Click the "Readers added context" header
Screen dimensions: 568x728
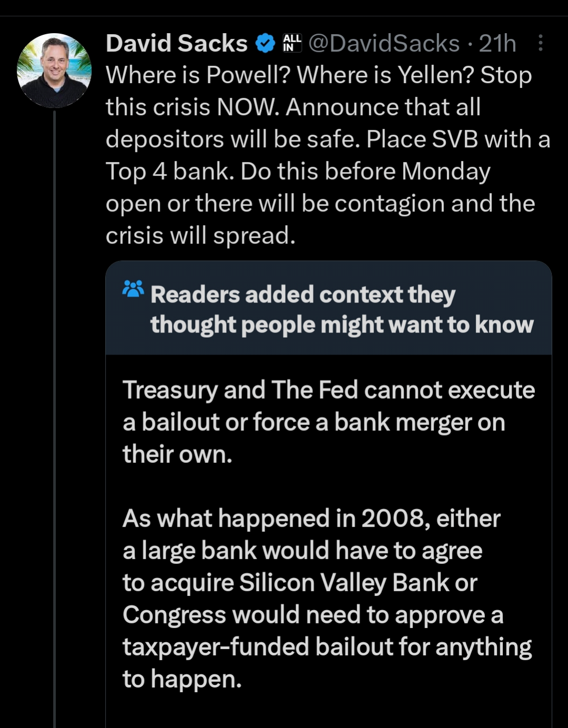point(303,295)
